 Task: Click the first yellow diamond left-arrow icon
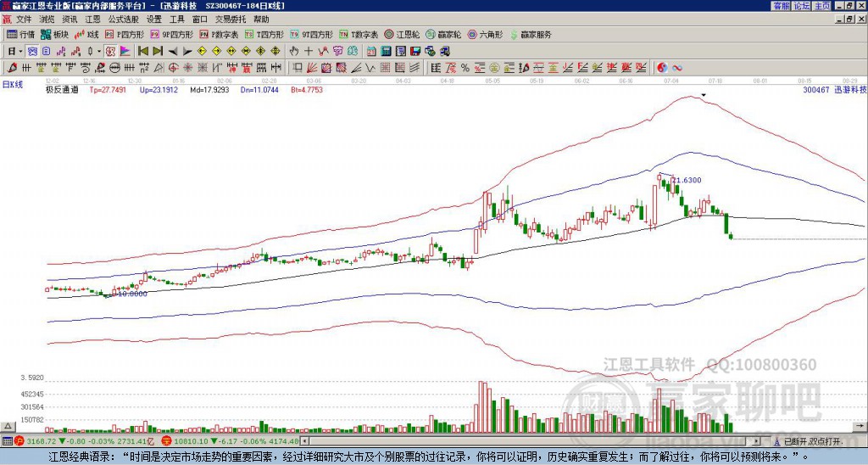pyautogui.click(x=202, y=52)
